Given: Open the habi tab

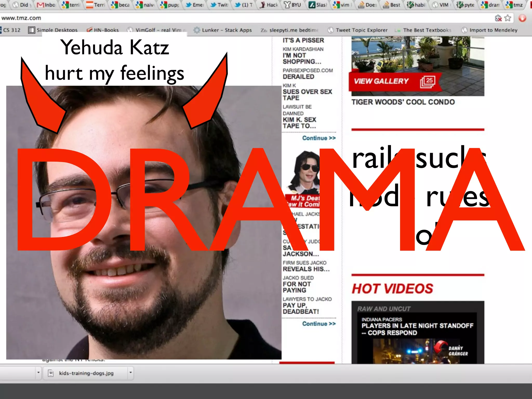Looking at the screenshot, I should pos(417,5).
